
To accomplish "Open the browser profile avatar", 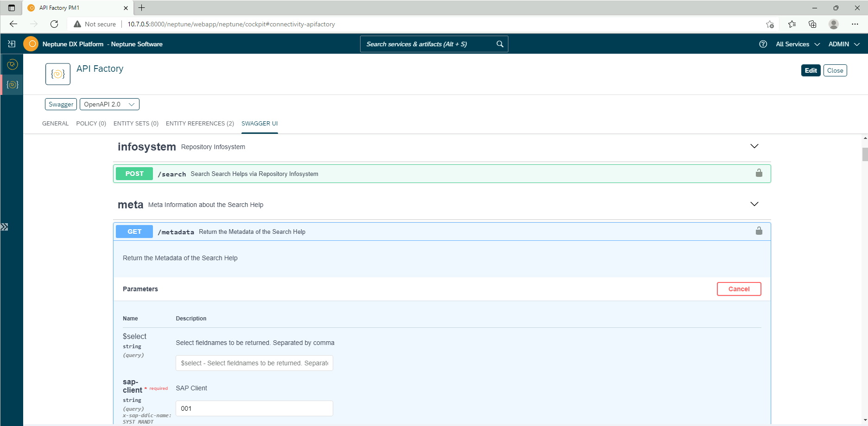I will (x=834, y=24).
